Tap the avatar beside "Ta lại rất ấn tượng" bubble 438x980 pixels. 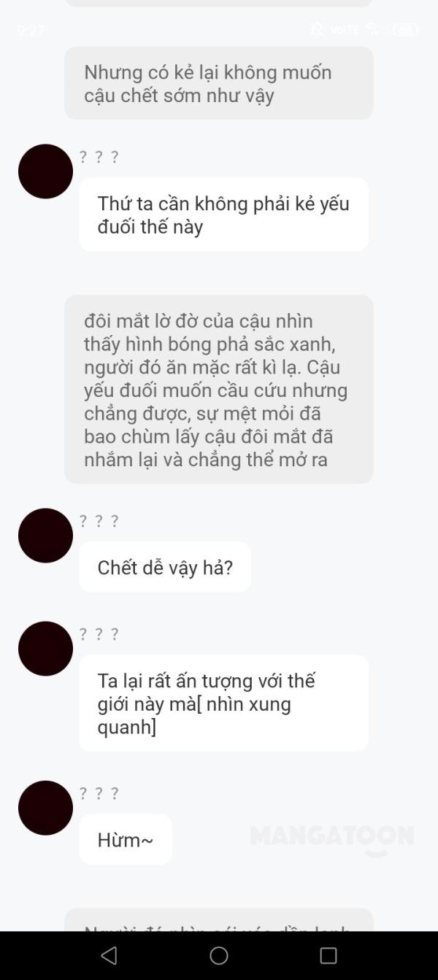[x=45, y=649]
